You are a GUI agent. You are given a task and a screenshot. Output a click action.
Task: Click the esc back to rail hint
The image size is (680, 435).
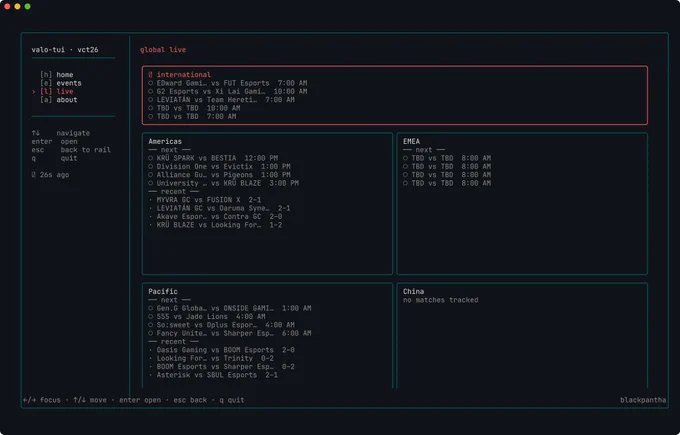[71, 150]
